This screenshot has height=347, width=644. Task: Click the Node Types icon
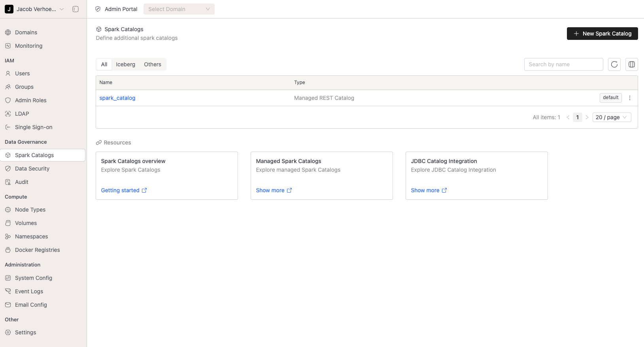click(x=8, y=210)
